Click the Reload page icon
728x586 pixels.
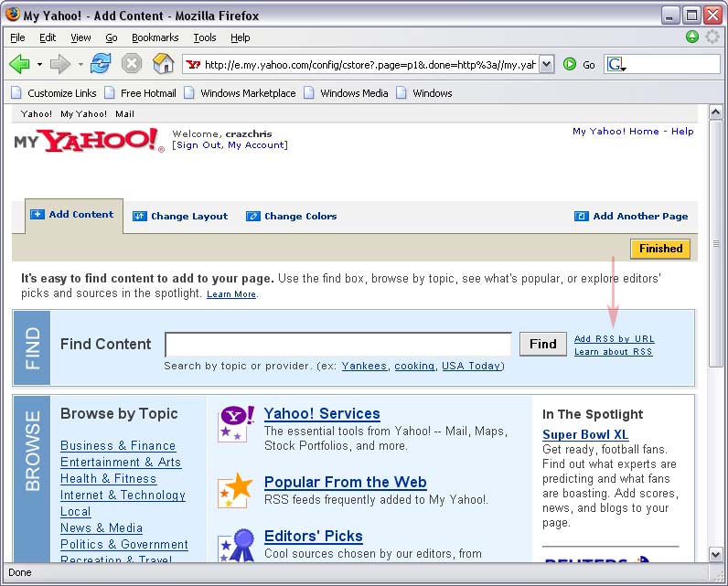[x=101, y=64]
